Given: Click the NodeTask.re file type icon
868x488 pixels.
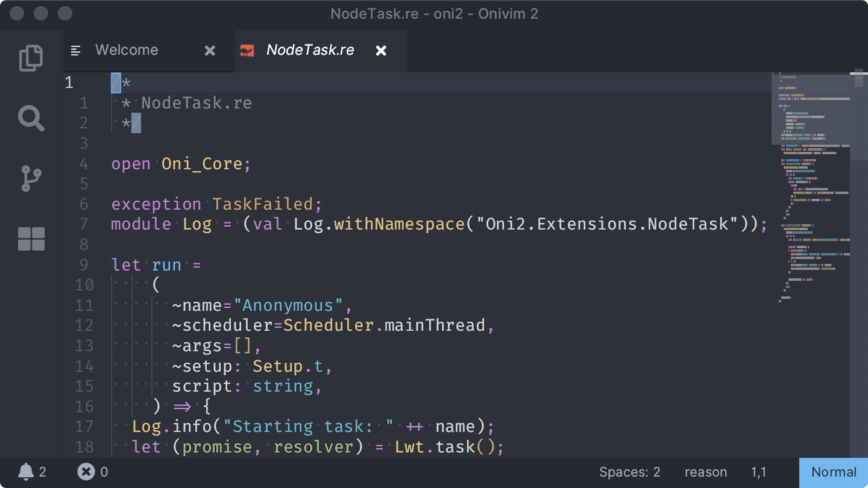Looking at the screenshot, I should pos(247,51).
